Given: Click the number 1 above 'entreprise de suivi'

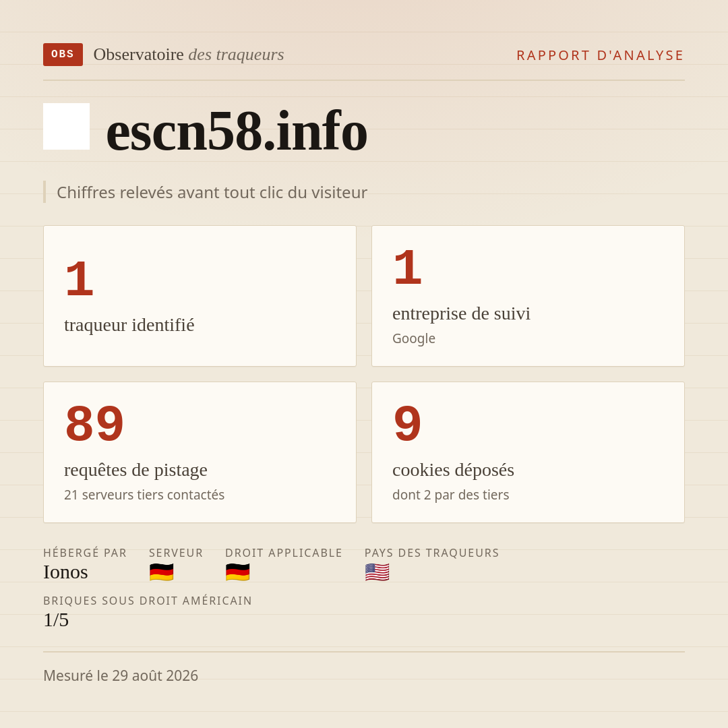Looking at the screenshot, I should [x=408, y=268].
